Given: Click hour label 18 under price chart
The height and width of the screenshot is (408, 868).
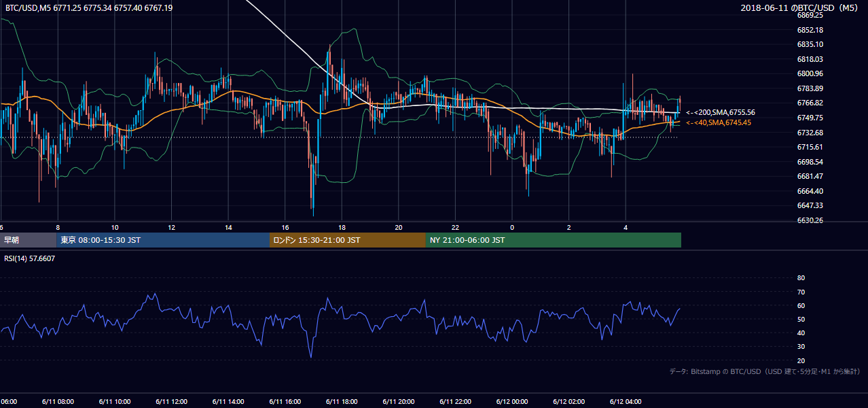Looking at the screenshot, I should click(x=342, y=227).
